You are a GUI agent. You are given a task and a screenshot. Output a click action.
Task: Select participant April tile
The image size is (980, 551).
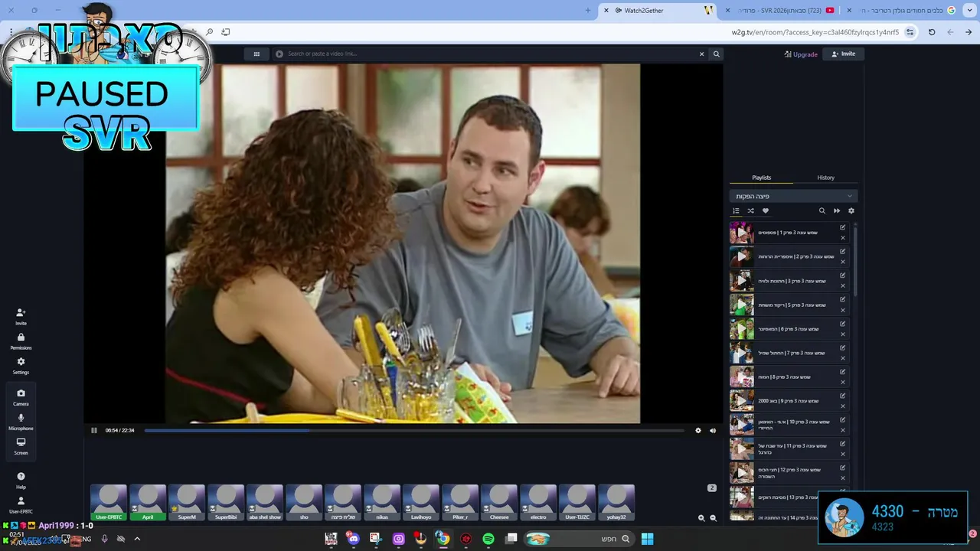pos(148,503)
